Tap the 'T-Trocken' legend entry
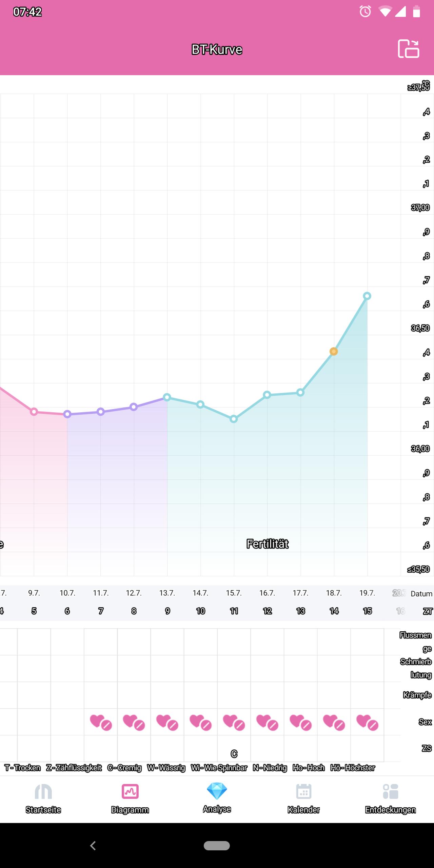Viewport: 434px width, 868px height. pos(22,768)
